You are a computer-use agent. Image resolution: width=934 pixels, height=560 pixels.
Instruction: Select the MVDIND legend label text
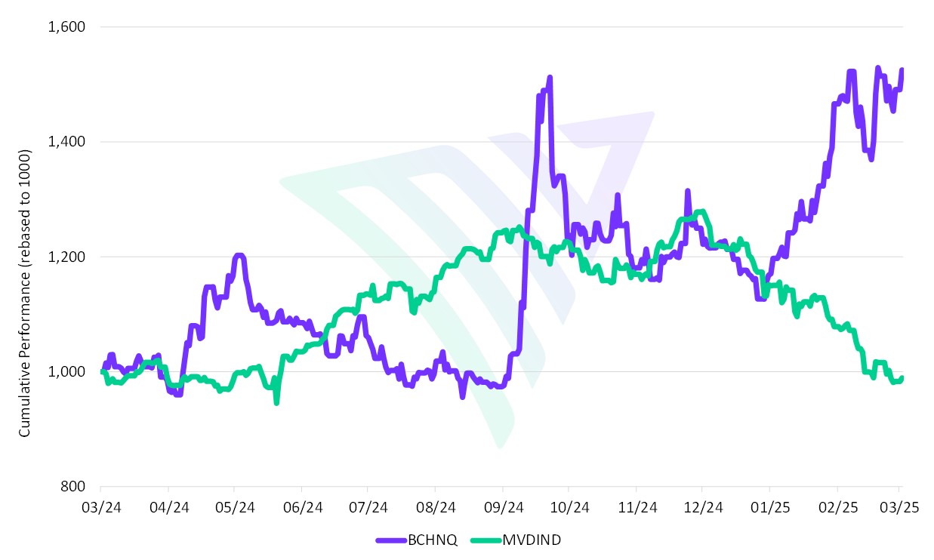[532, 540]
